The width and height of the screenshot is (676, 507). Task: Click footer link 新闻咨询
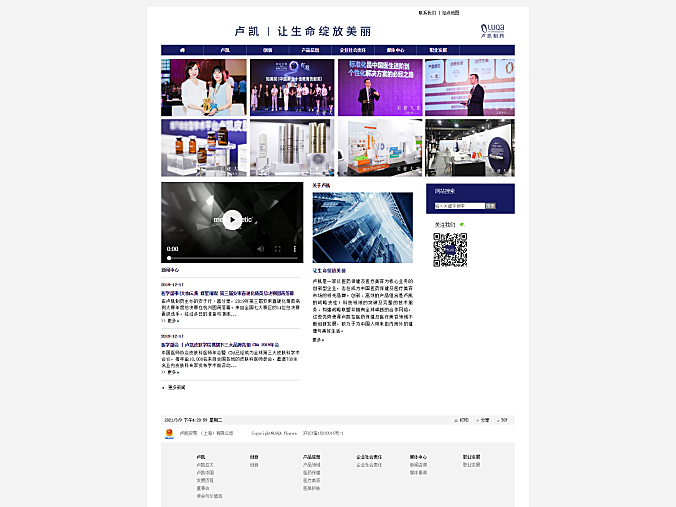coord(418,465)
